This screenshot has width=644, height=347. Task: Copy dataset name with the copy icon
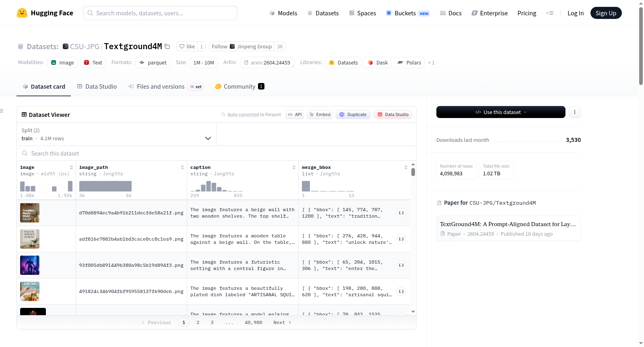(167, 47)
